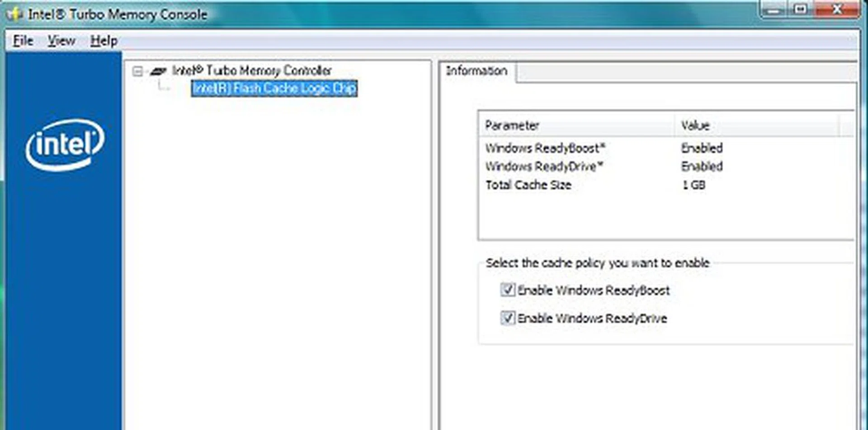
Task: Click the Intel Turbo Memory Controller device icon
Action: click(159, 70)
